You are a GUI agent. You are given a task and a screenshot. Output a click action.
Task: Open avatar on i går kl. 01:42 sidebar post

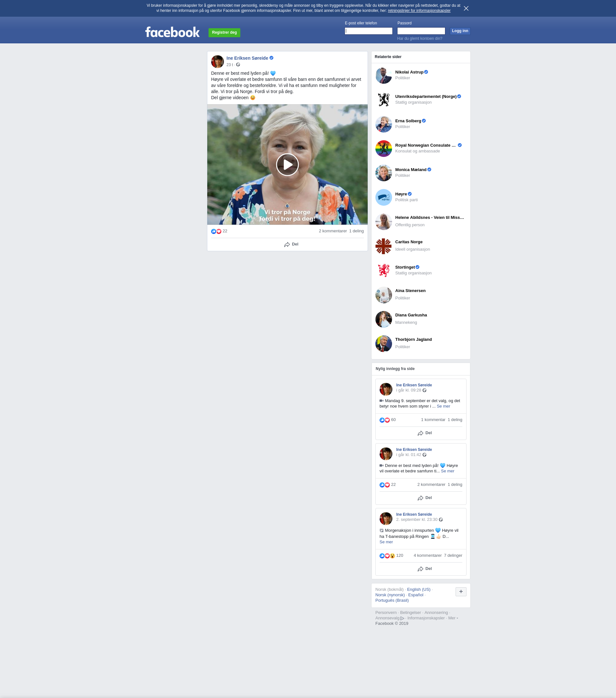click(x=386, y=454)
